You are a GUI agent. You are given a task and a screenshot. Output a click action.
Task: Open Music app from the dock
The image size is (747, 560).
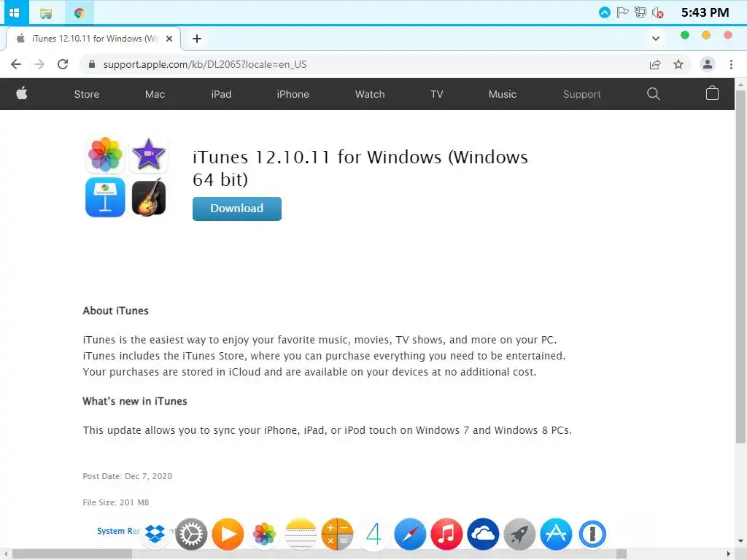[x=446, y=534]
